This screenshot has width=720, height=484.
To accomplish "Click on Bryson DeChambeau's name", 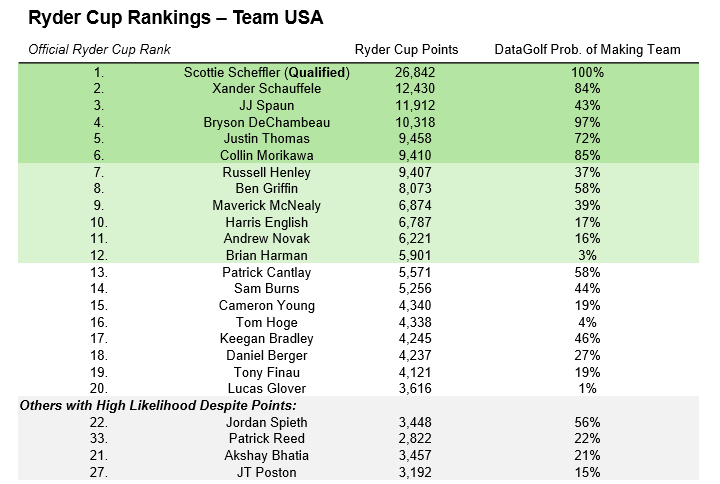I will coord(267,123).
